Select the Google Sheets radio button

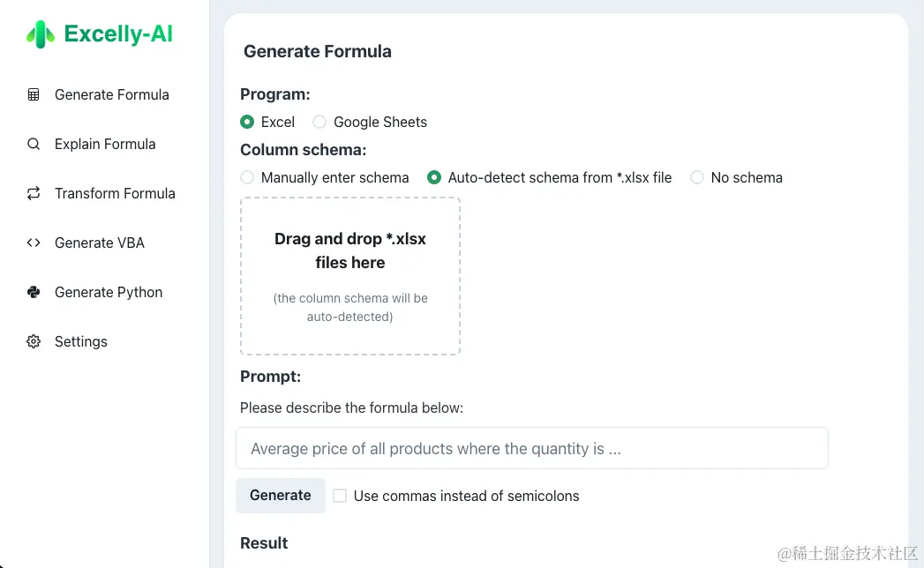pyautogui.click(x=319, y=122)
